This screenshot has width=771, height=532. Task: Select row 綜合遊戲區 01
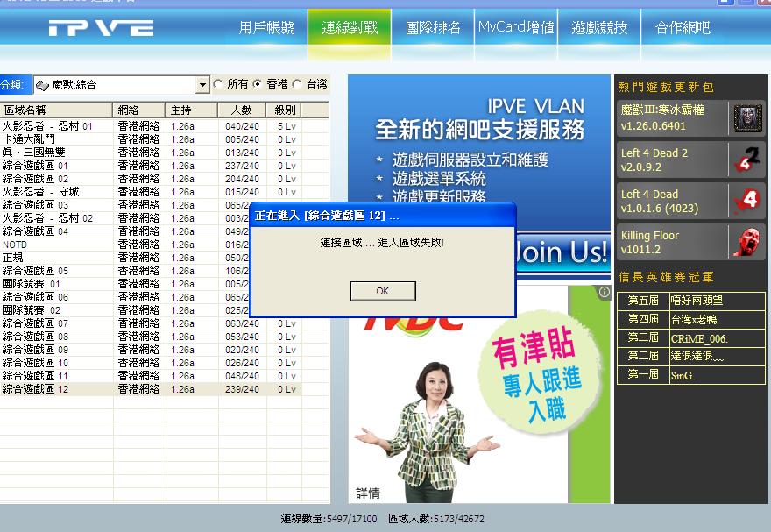[151, 166]
